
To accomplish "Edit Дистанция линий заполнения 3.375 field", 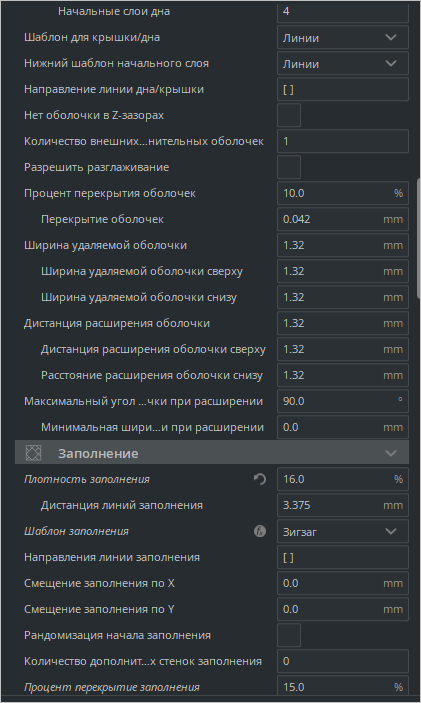I will pyautogui.click(x=343, y=505).
